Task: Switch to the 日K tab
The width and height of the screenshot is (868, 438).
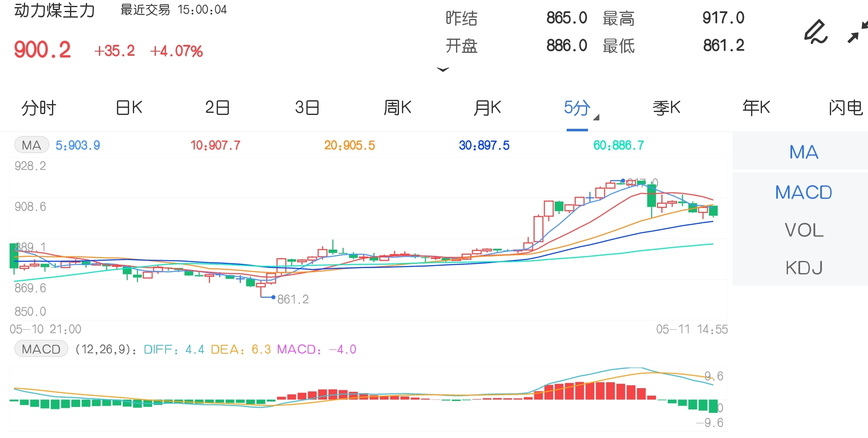Action: 129,108
